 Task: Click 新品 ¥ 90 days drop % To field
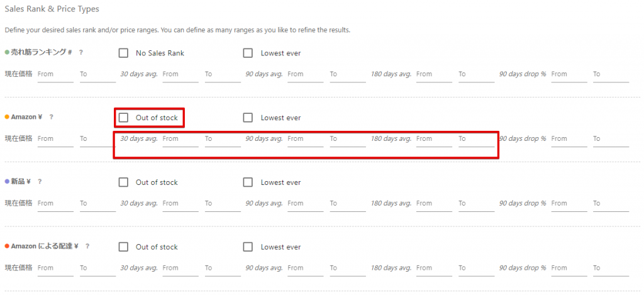[x=610, y=204]
